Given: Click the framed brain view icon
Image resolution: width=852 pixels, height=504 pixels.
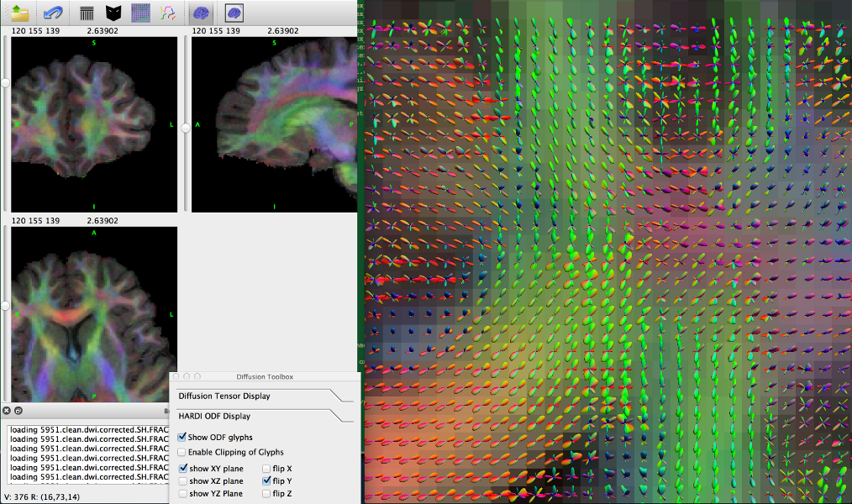Looking at the screenshot, I should point(234,13).
